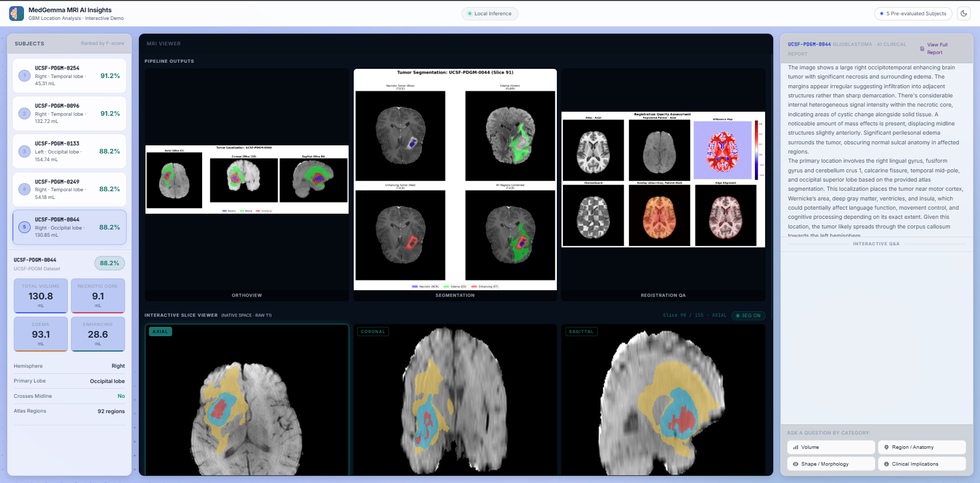Click the eye icon on Shape / Morphology

795,464
